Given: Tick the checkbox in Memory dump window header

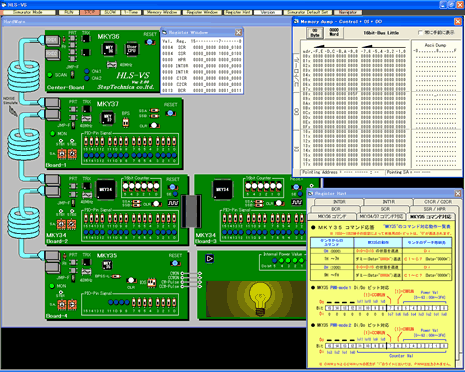Looking at the screenshot, I should pos(420,33).
